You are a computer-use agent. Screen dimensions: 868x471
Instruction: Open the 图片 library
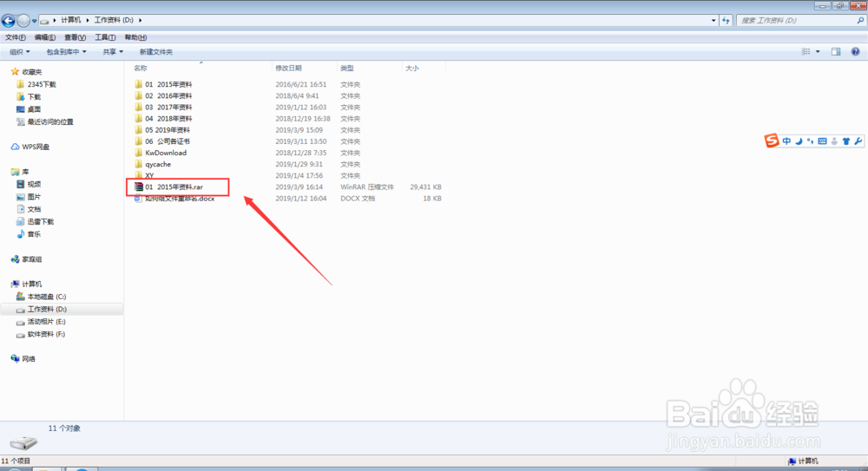(34, 197)
